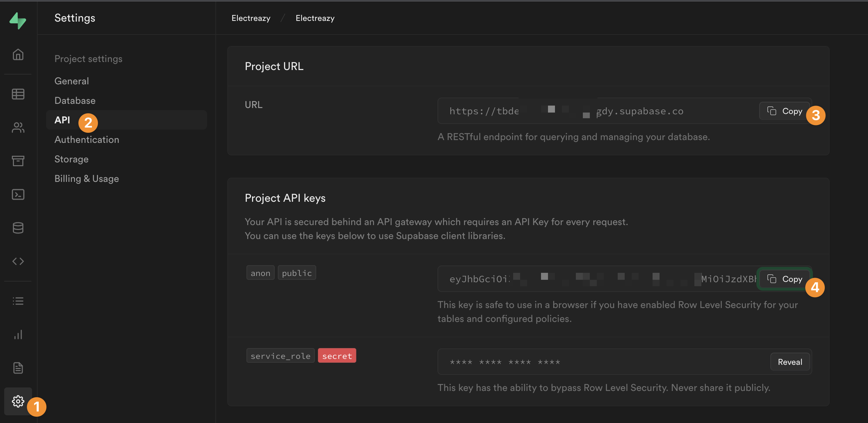
Task: Select General in project settings
Action: pos(71,81)
